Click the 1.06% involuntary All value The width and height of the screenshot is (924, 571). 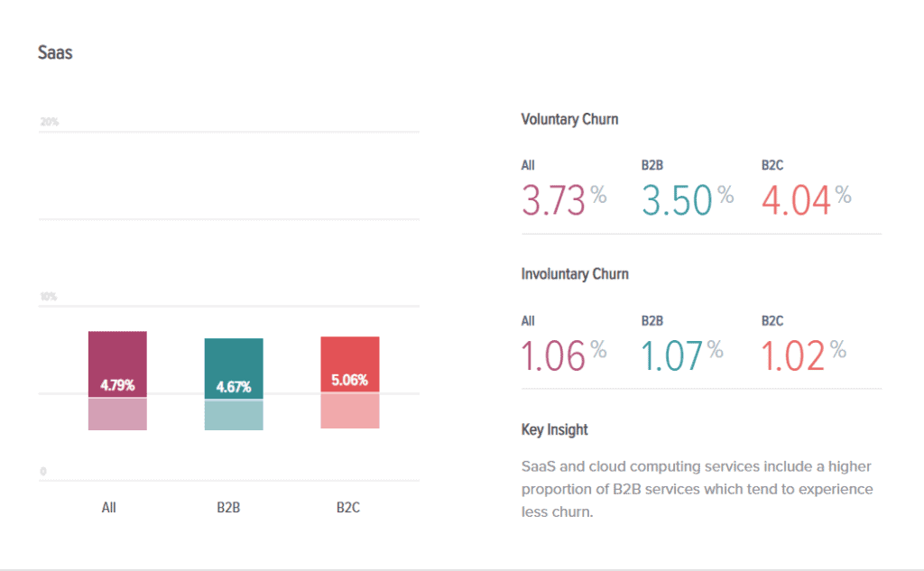click(564, 355)
